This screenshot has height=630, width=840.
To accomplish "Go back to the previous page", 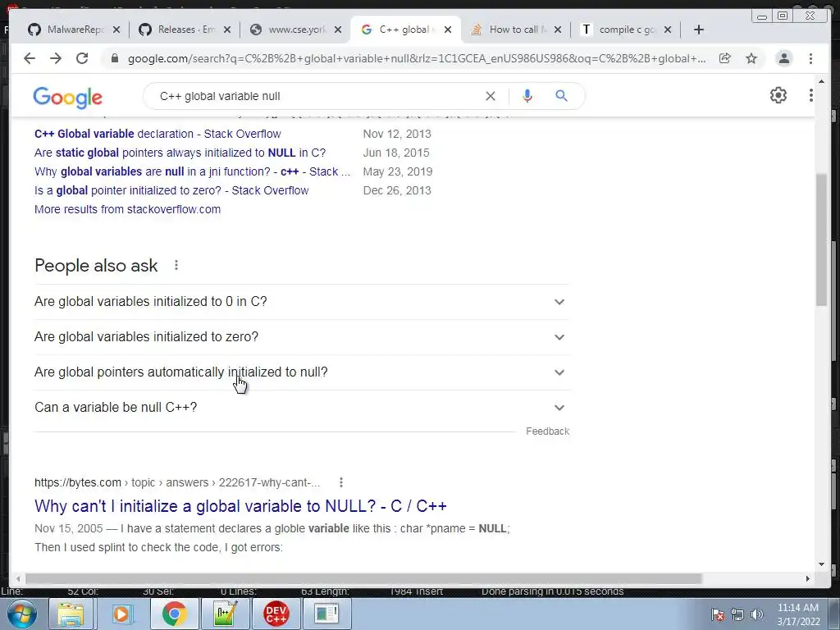I will click(x=30, y=58).
